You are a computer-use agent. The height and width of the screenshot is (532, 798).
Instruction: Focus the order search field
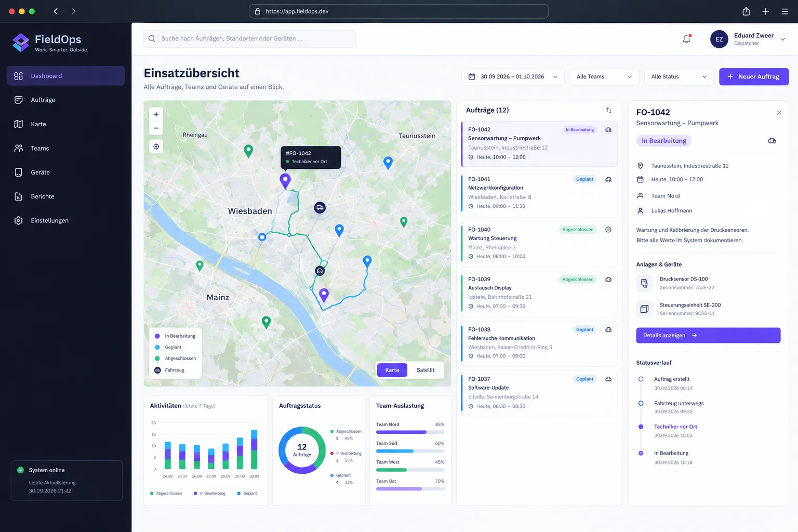[x=249, y=39]
